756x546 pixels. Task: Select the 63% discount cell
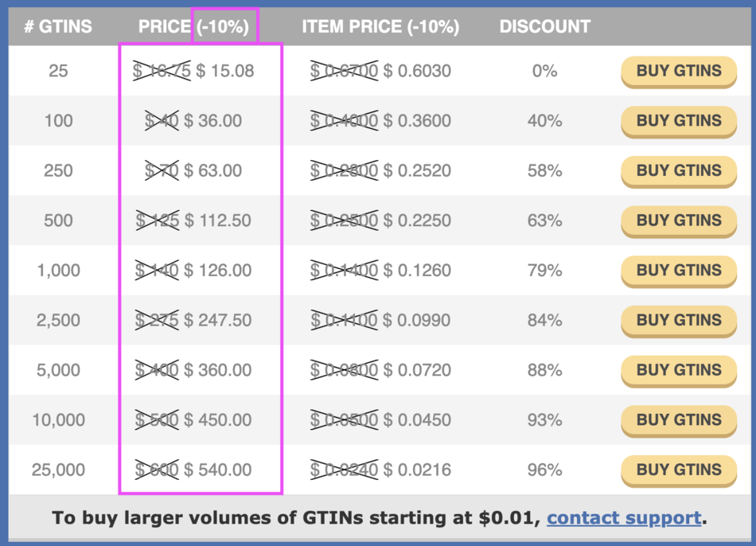tap(544, 220)
